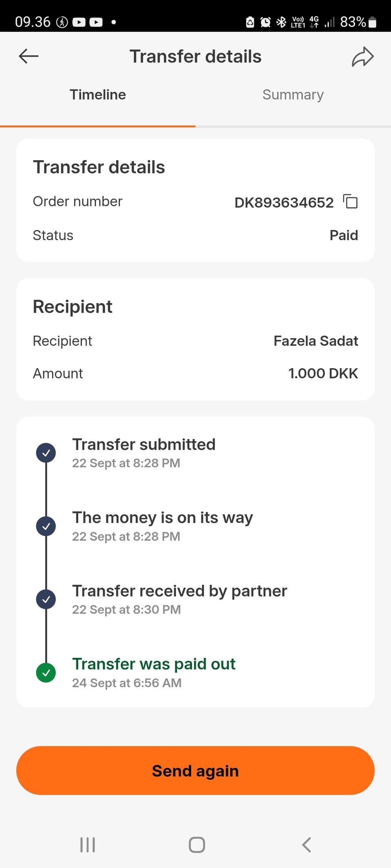This screenshot has width=391, height=868.
Task: Tap the share icon in the header
Action: pos(362,56)
